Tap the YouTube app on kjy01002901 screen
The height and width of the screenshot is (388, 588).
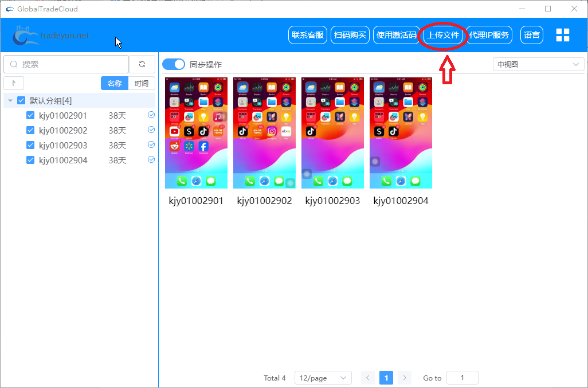tap(174, 131)
